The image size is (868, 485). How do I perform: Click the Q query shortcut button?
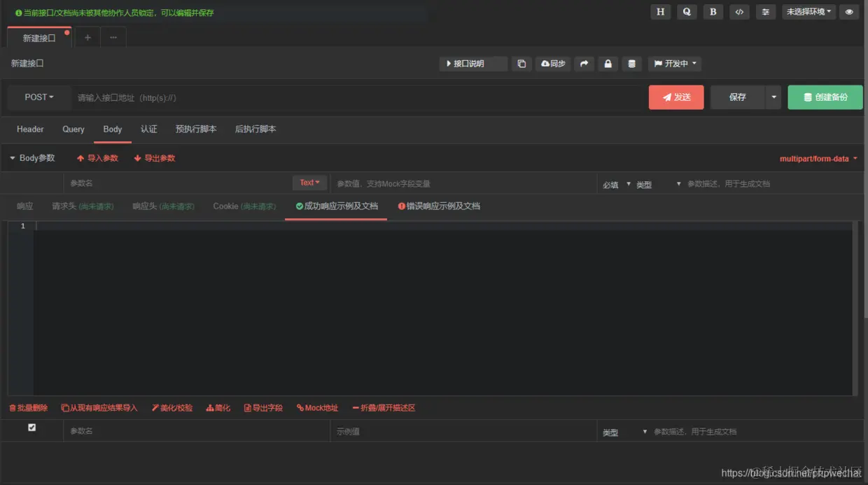[x=687, y=12]
